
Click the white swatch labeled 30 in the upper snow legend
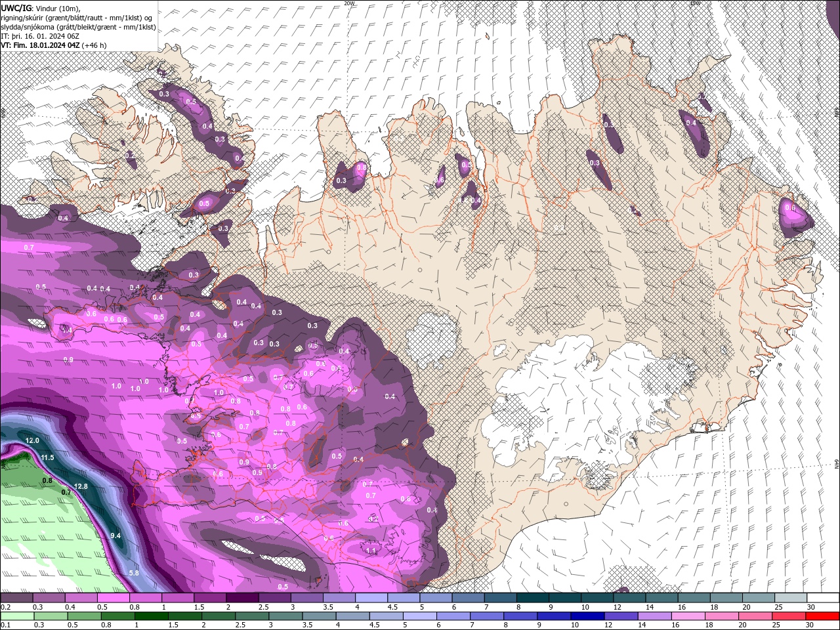click(823, 598)
